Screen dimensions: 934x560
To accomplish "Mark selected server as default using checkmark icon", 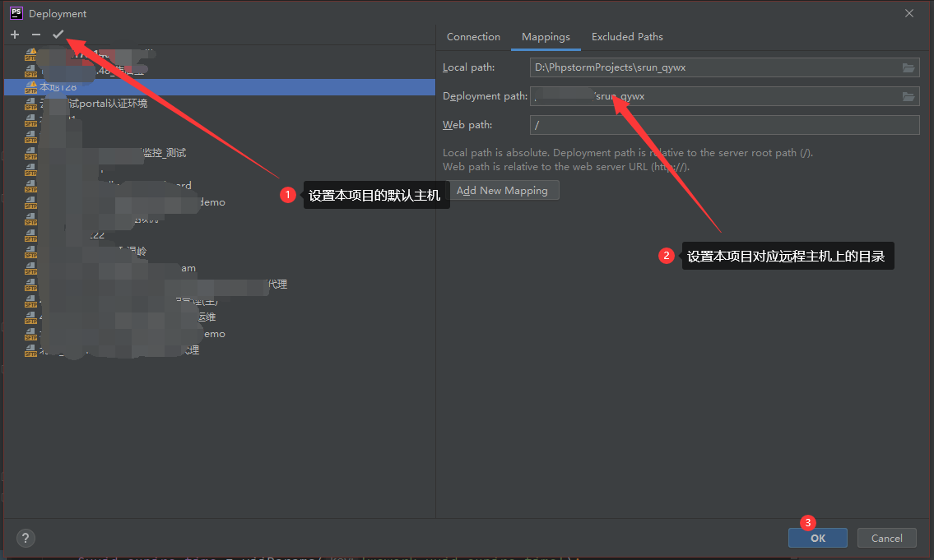I will tap(58, 35).
